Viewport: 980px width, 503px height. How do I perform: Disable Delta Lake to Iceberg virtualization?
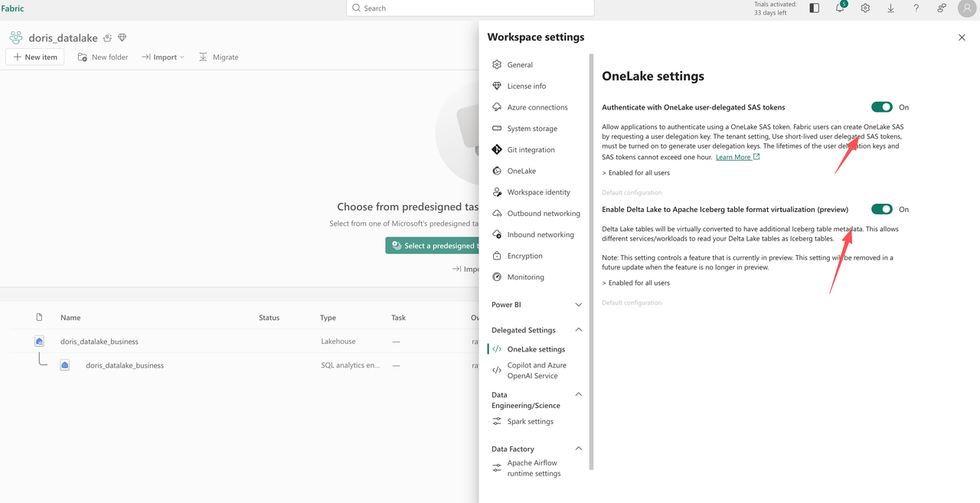[x=881, y=209]
